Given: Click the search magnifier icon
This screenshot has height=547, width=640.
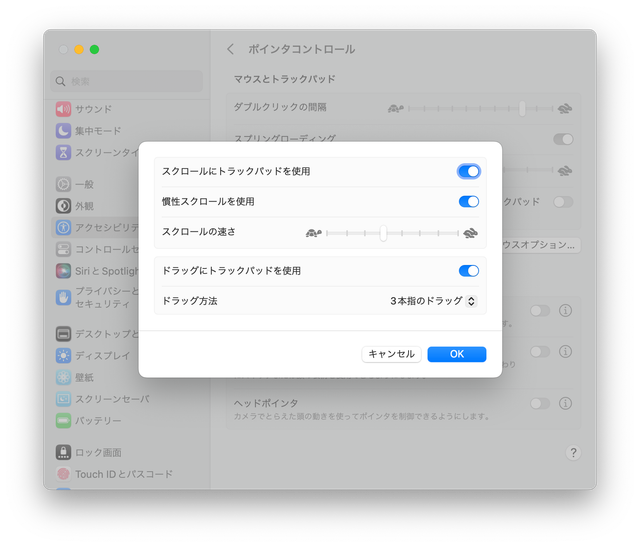Looking at the screenshot, I should 60,81.
